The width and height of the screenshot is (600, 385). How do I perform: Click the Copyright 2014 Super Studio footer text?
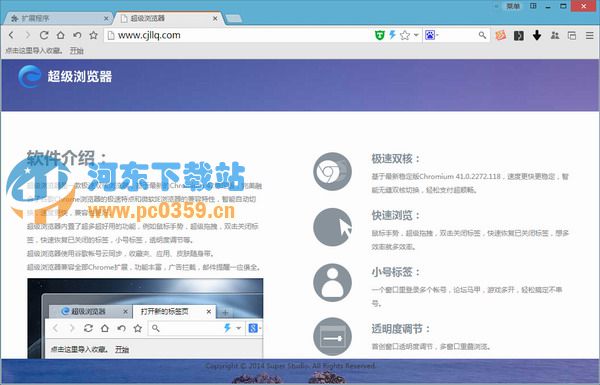[x=291, y=366]
